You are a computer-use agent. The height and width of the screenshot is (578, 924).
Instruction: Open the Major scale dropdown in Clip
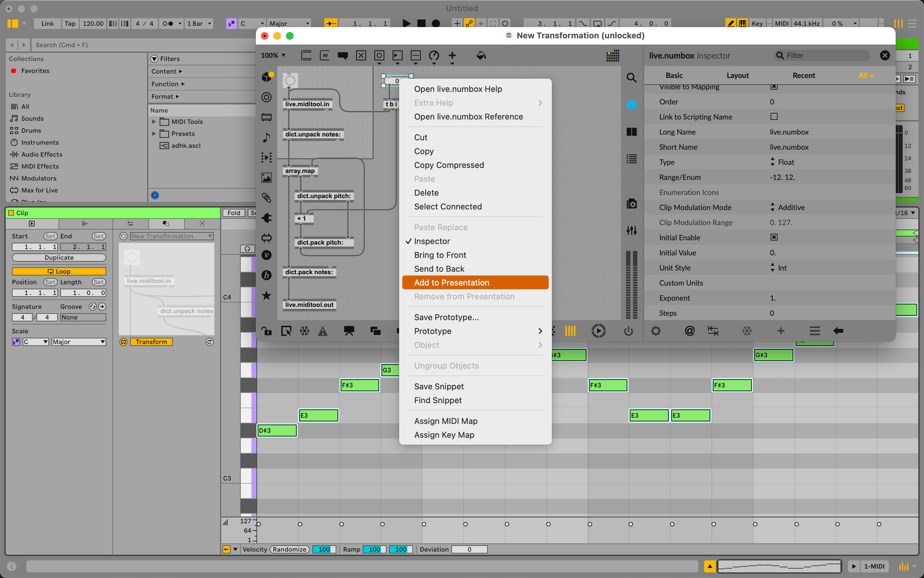79,342
